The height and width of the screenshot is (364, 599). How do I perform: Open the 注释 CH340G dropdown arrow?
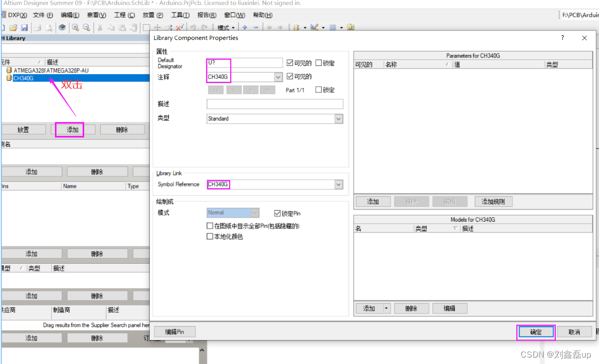[x=278, y=77]
